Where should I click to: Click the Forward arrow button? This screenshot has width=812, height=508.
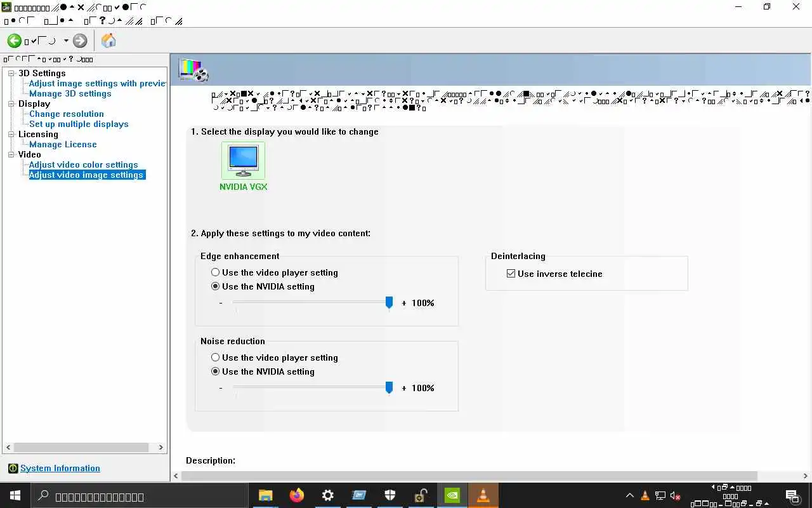[80, 41]
